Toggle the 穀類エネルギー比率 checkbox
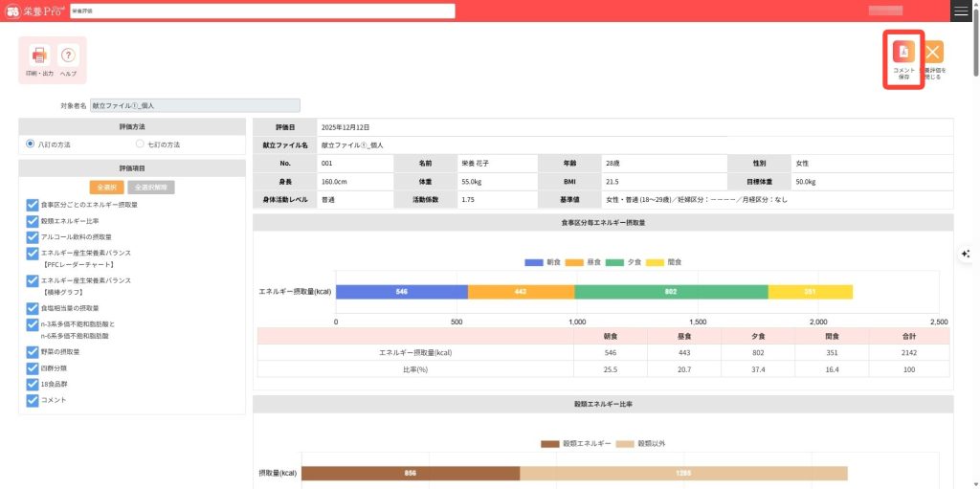Screen dimensions: 980x489 (x=33, y=221)
